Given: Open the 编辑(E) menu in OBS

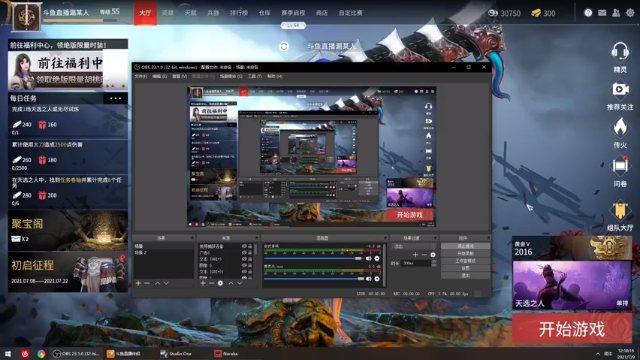Looking at the screenshot, I should 160,76.
